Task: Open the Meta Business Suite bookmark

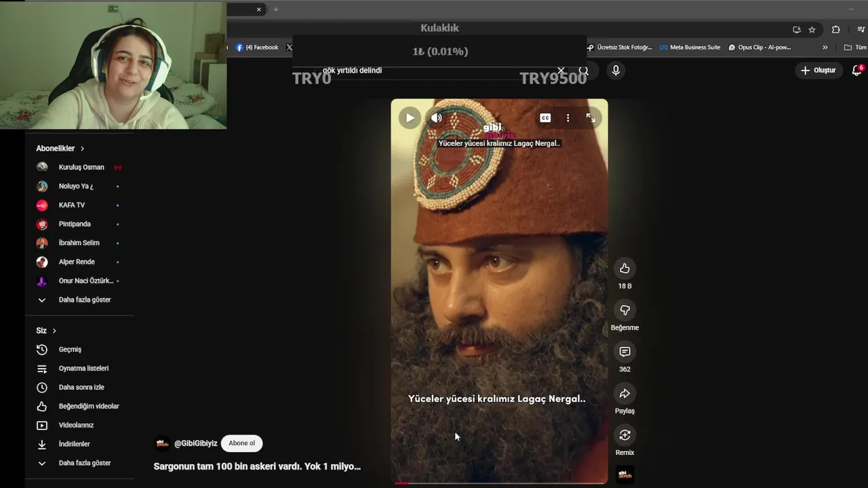Action: pyautogui.click(x=690, y=47)
